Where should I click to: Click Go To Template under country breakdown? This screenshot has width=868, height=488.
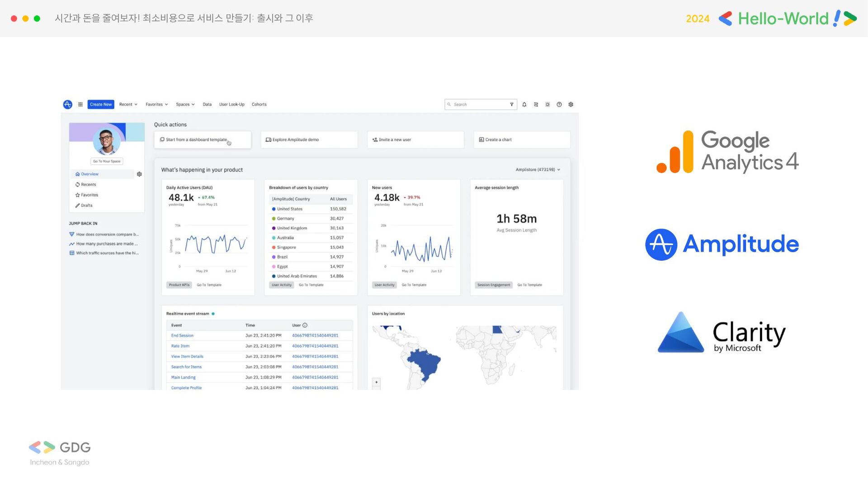click(311, 285)
